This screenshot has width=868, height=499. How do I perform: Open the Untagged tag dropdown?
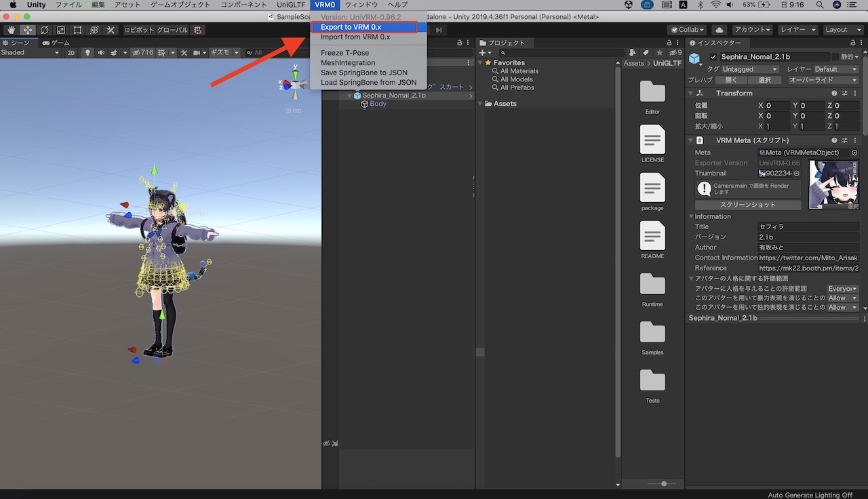coord(749,69)
